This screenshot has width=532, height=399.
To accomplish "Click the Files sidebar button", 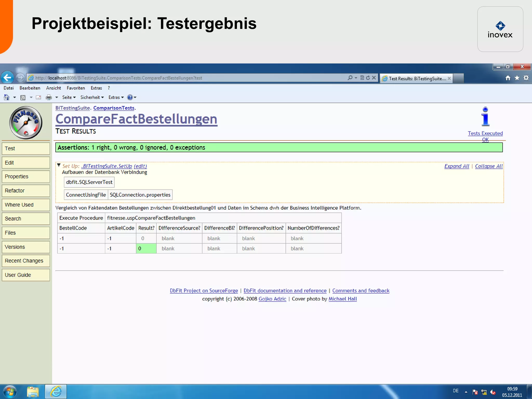I will coord(26,233).
